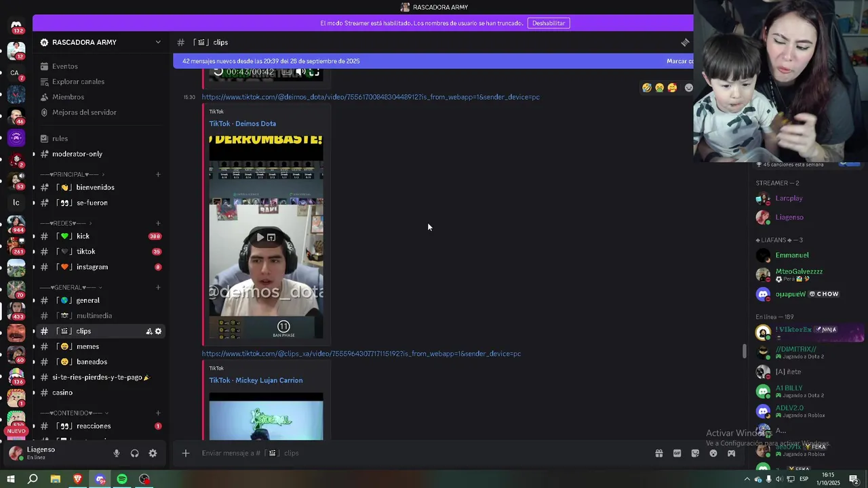Open Brave browser from the taskbar

[x=77, y=479]
